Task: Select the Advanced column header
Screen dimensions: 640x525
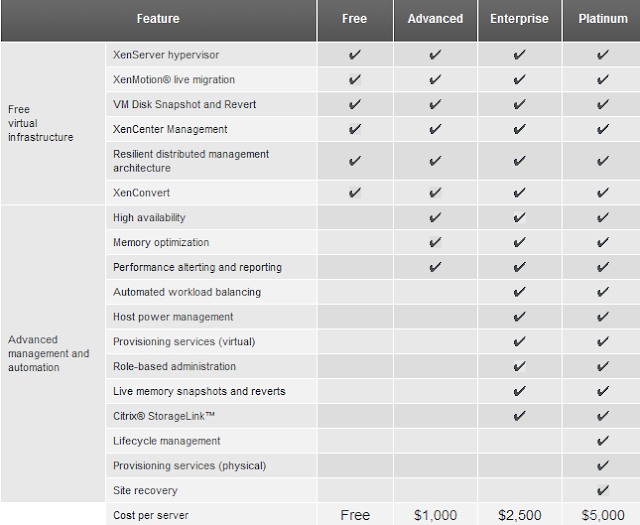Action: 435,19
